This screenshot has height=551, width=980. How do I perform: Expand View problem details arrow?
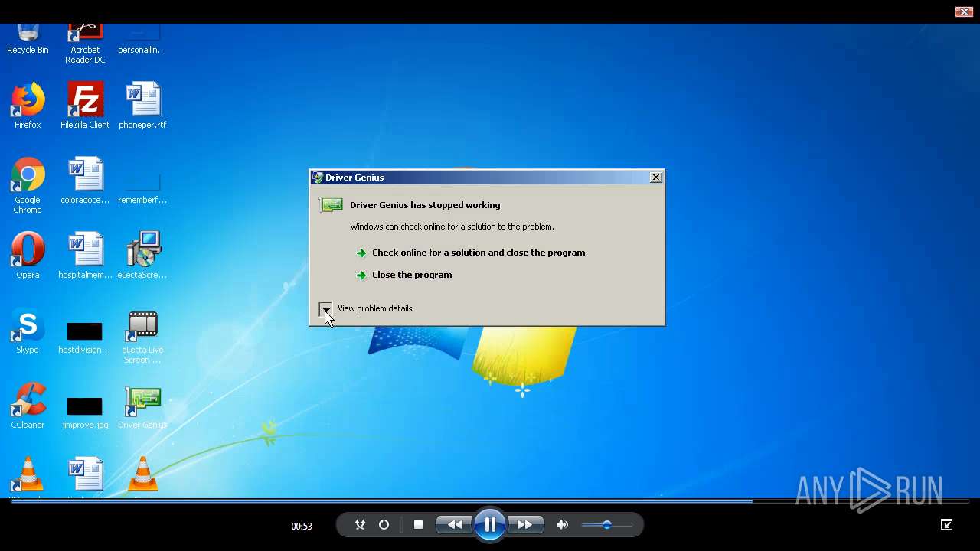(326, 308)
